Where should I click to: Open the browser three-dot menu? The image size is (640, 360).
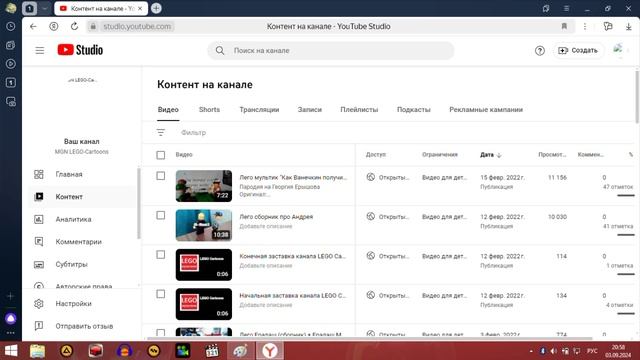(x=585, y=26)
